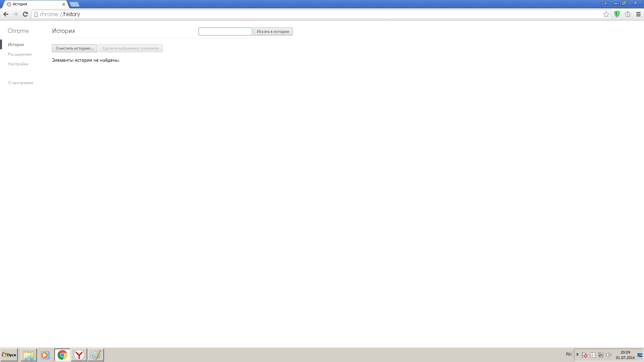
Task: Launch Yandex browser from the taskbar
Action: click(x=79, y=355)
